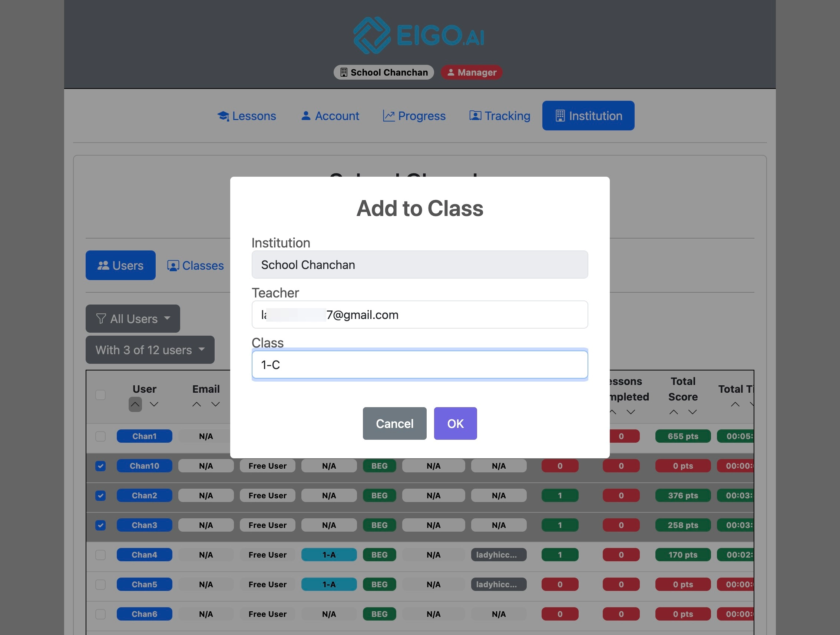Uncheck the Chan10 row checkbox
The image size is (840, 635).
pos(100,466)
